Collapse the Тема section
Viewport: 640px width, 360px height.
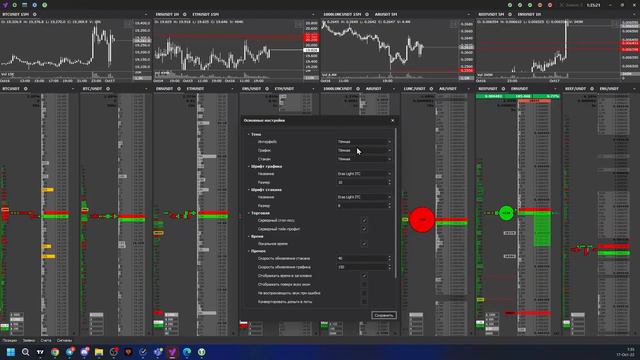click(x=249, y=134)
